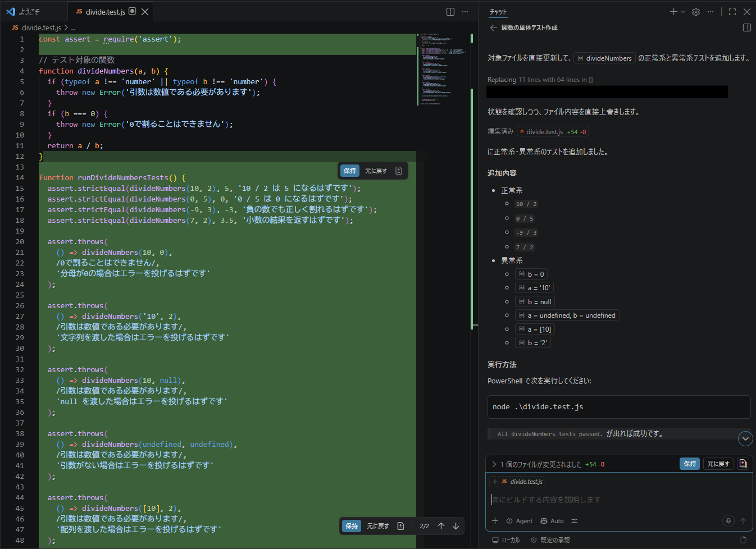Screen dimensions: 756x549
Task: Open tools configuration sliders icon
Action: (575, 521)
